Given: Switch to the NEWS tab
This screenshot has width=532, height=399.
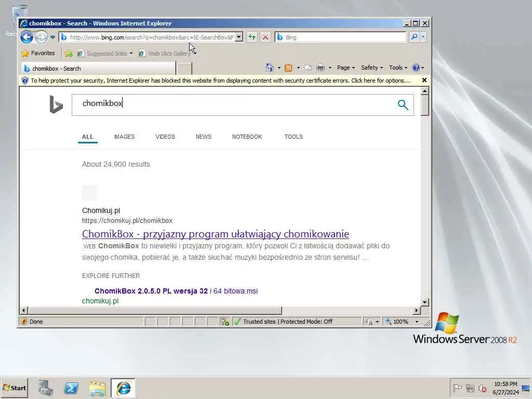Looking at the screenshot, I should coord(204,137).
